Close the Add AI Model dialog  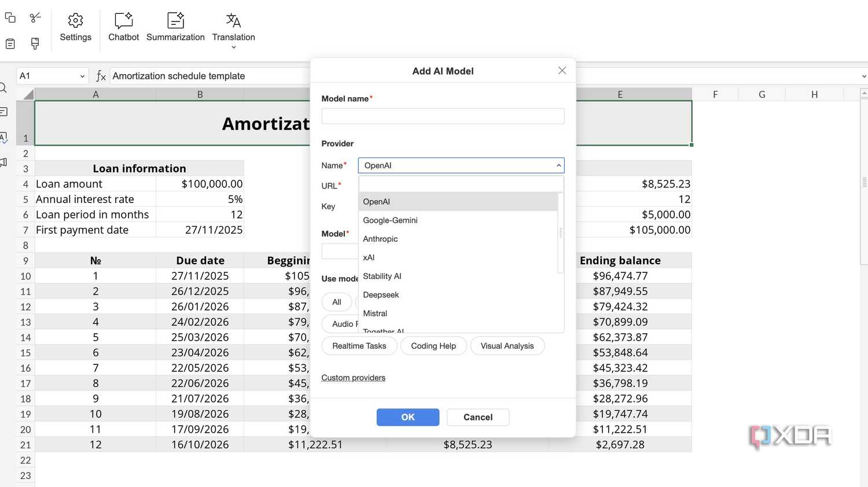pos(562,71)
